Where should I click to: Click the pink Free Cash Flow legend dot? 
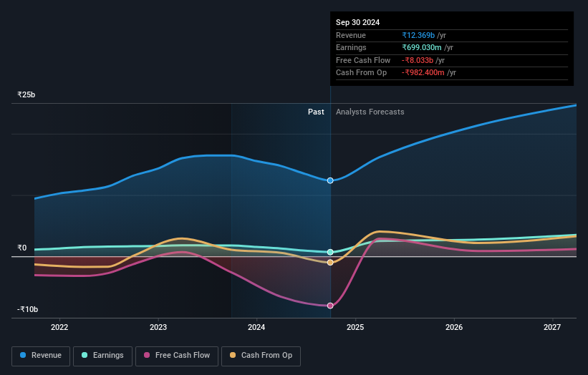(147, 355)
